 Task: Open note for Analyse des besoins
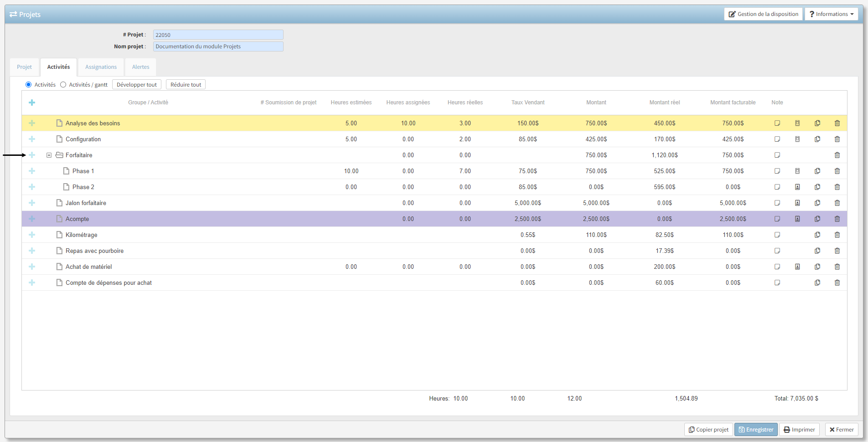pyautogui.click(x=777, y=123)
